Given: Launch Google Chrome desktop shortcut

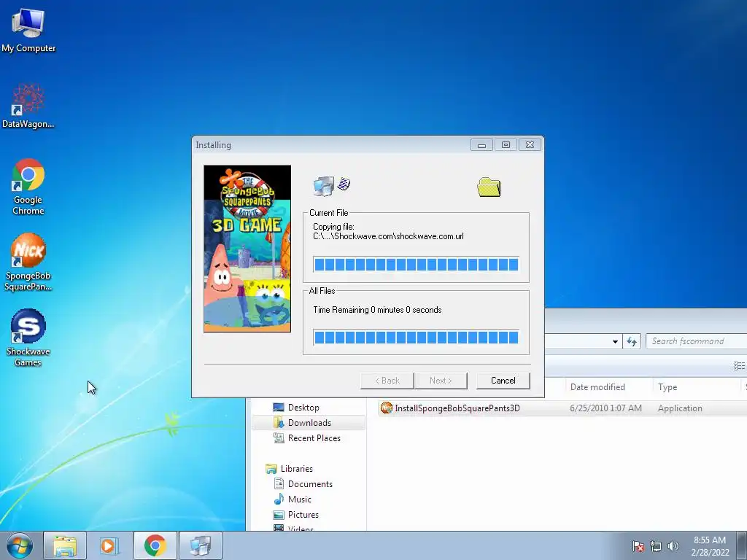Looking at the screenshot, I should 28,187.
